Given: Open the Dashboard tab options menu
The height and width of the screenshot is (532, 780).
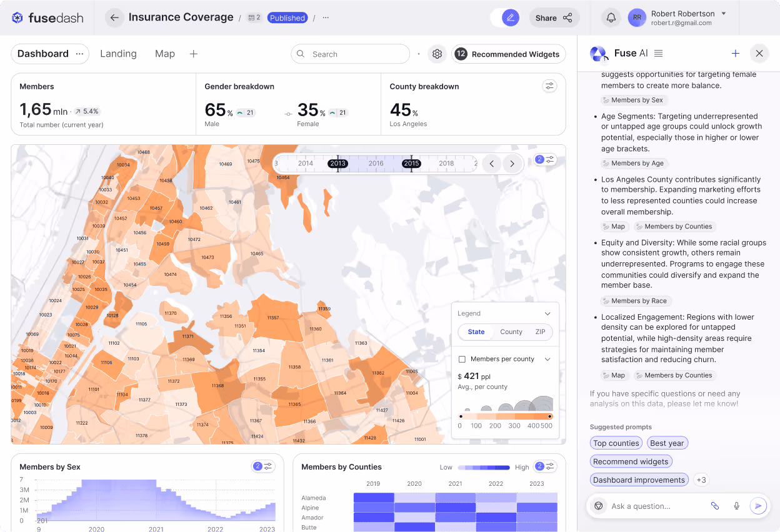Looking at the screenshot, I should tap(79, 54).
